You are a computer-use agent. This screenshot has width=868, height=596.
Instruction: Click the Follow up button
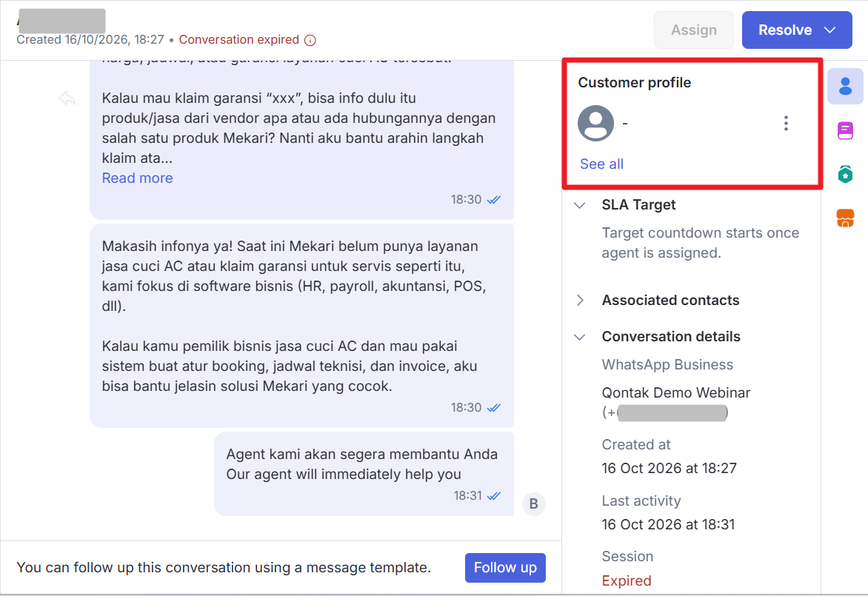(x=505, y=568)
